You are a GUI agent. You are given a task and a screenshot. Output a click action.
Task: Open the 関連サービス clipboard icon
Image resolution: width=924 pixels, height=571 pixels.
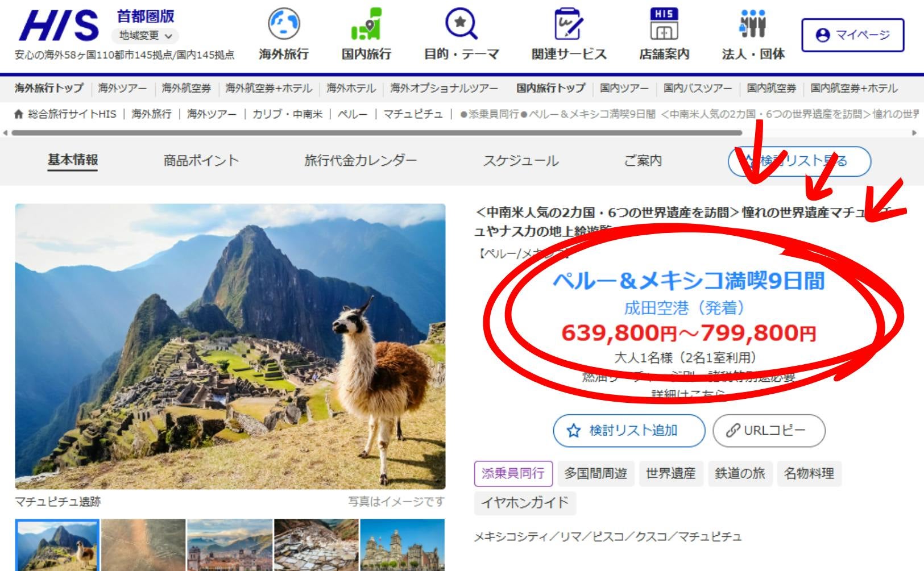569,24
